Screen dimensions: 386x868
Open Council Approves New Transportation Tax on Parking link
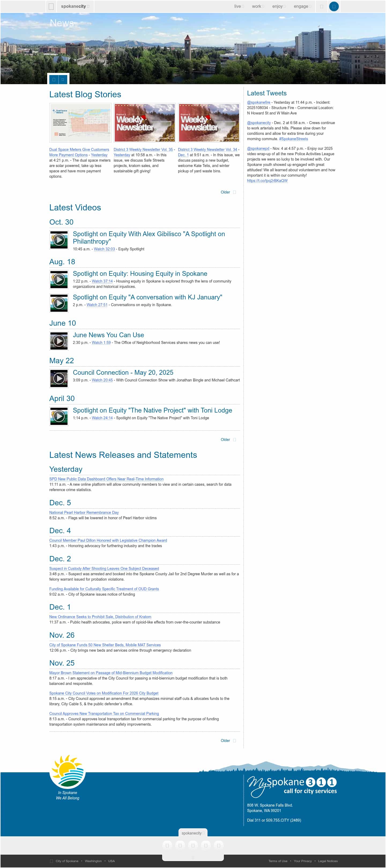tap(104, 714)
